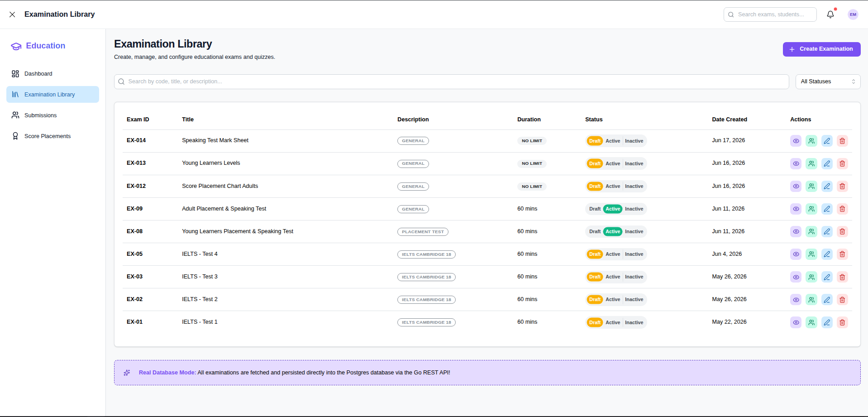Close the Examination Library panel with X

pos(12,14)
